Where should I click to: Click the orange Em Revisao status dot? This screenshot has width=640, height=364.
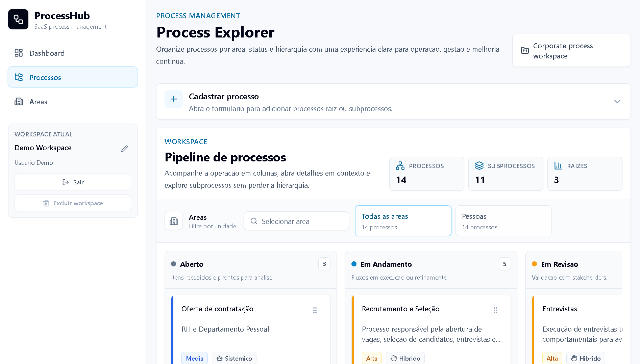pos(534,264)
